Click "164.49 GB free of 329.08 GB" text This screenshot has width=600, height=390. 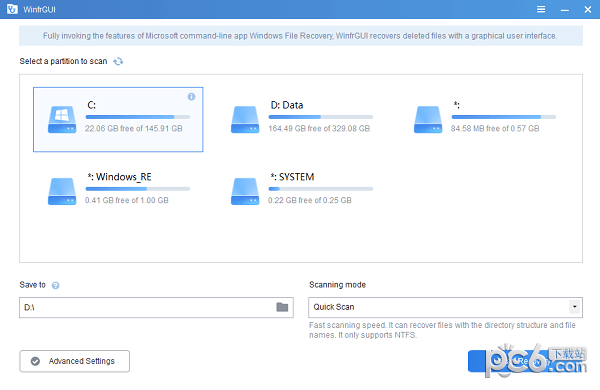point(319,129)
